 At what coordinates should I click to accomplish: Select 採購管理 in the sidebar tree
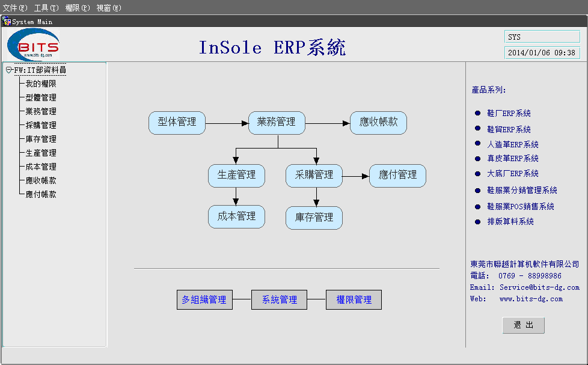tap(41, 125)
